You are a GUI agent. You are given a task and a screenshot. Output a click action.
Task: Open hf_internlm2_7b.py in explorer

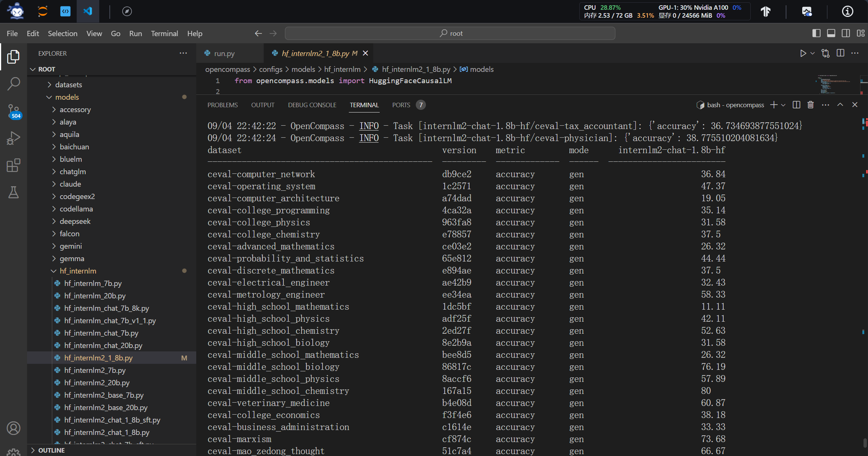point(95,370)
